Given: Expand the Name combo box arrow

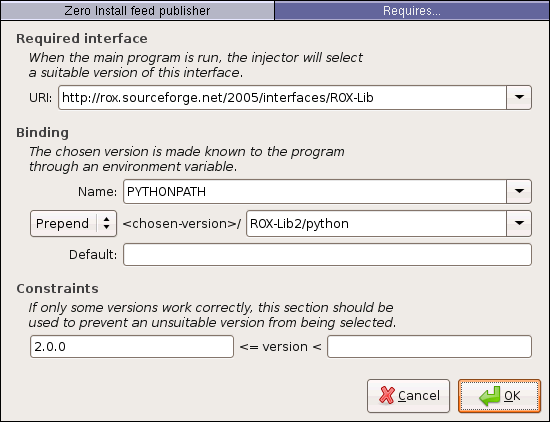Looking at the screenshot, I should (x=519, y=192).
